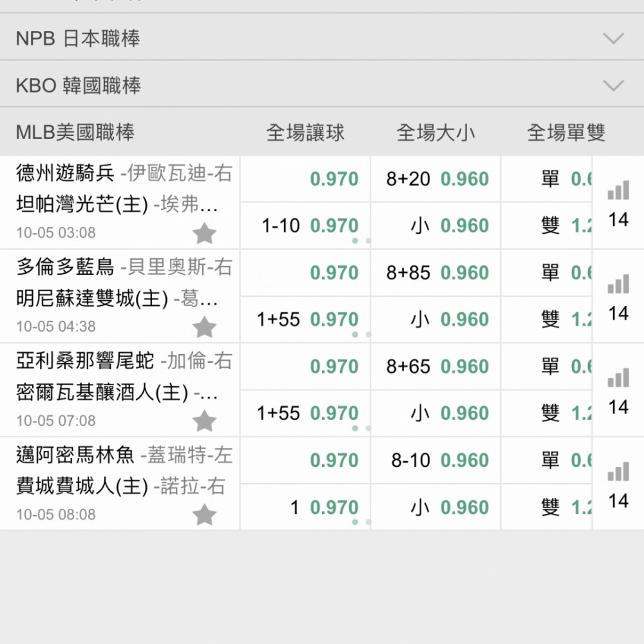644x644 pixels.
Task: Open 密爾瓦基釀酒人(主) team row
Action: [x=117, y=392]
